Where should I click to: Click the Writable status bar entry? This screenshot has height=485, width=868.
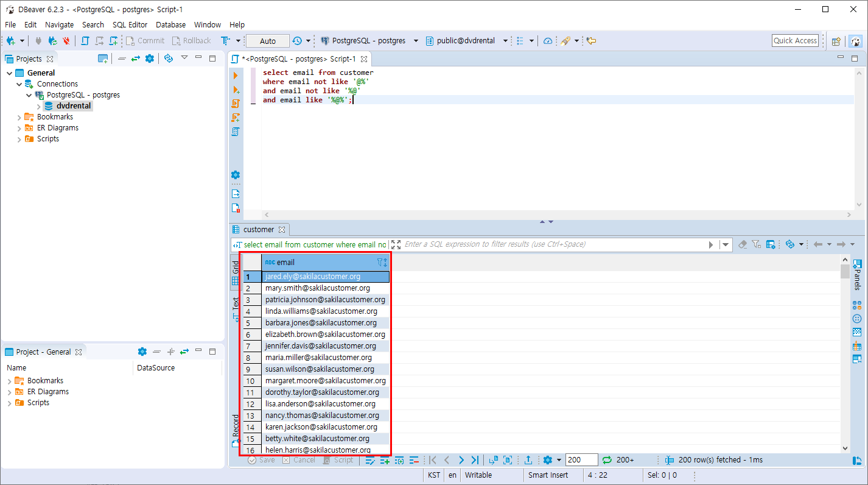coord(478,475)
